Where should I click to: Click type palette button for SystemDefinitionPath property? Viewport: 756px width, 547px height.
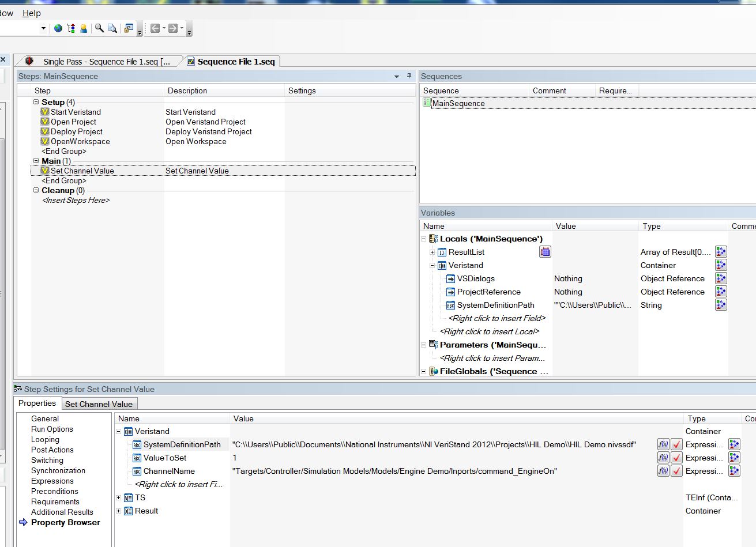click(734, 444)
